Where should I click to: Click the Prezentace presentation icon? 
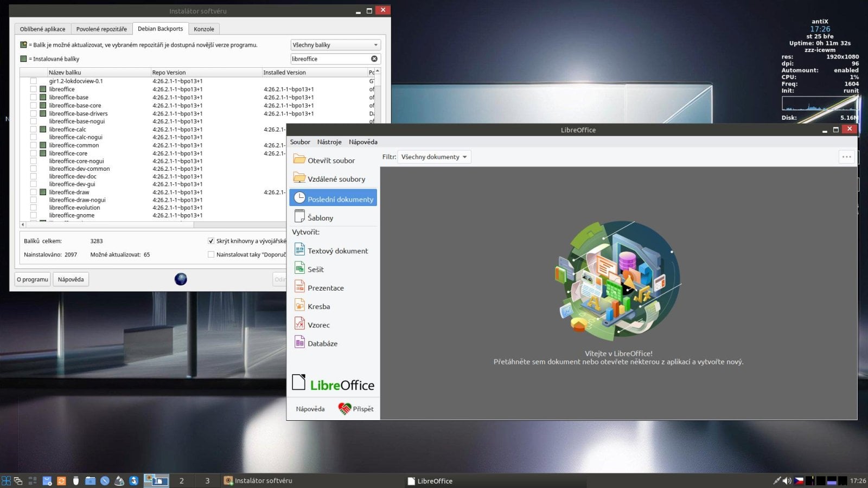click(299, 286)
